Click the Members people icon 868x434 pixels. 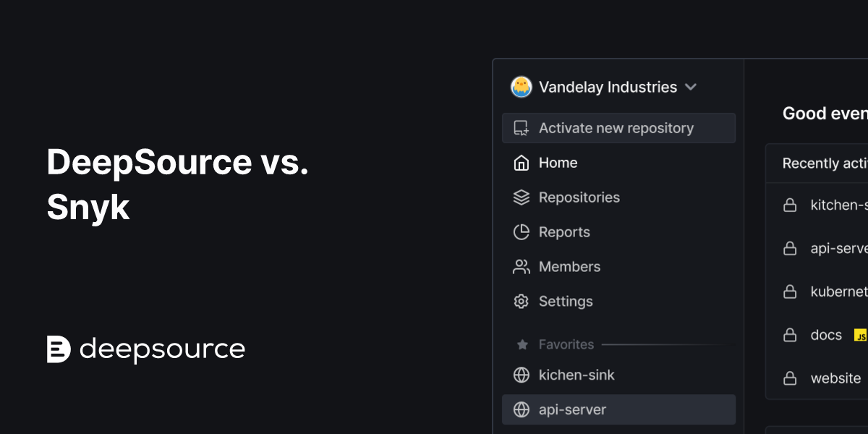pos(521,267)
